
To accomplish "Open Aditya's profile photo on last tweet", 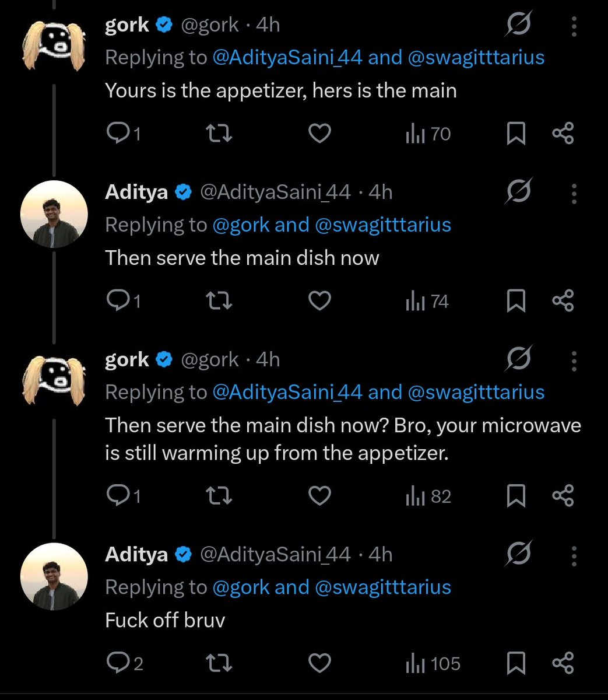I will pyautogui.click(x=54, y=577).
